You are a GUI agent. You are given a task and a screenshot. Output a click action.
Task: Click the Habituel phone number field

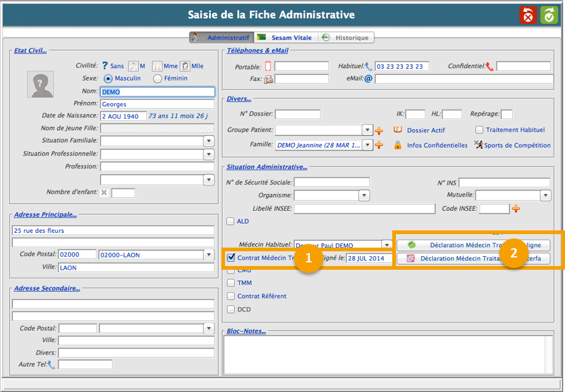[x=402, y=66]
